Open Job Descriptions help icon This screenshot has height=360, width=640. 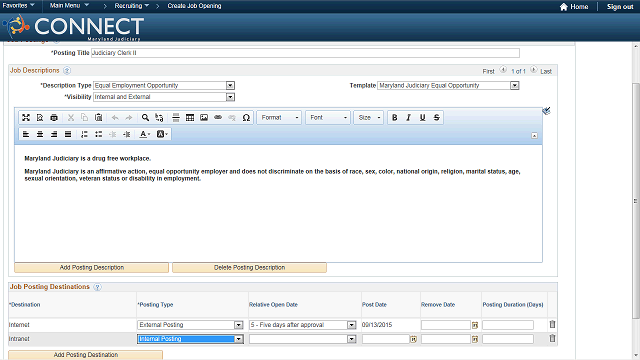click(67, 71)
